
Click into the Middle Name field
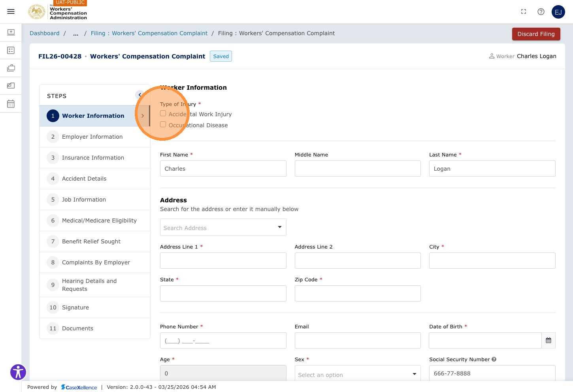[358, 169]
